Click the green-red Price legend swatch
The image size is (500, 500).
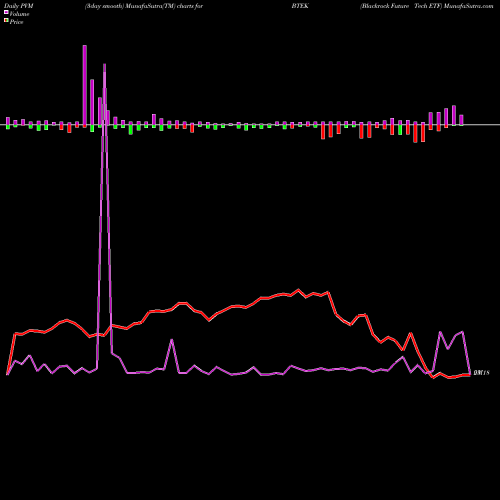pos(6,21)
